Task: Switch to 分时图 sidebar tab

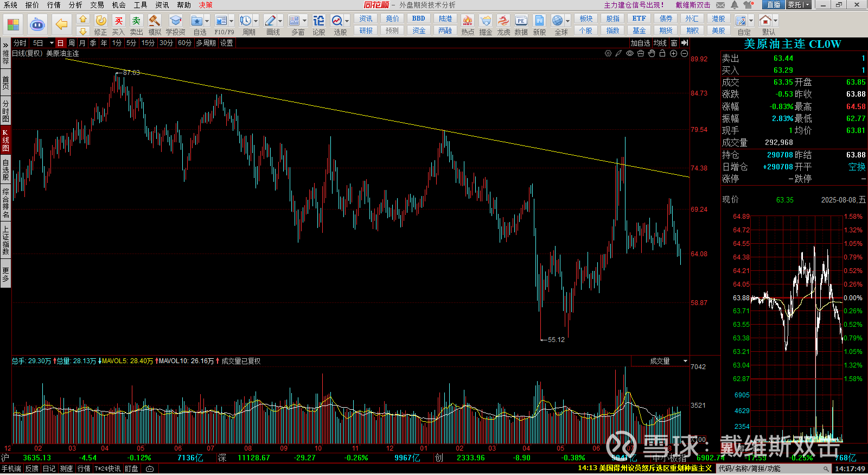Action: pos(5,111)
